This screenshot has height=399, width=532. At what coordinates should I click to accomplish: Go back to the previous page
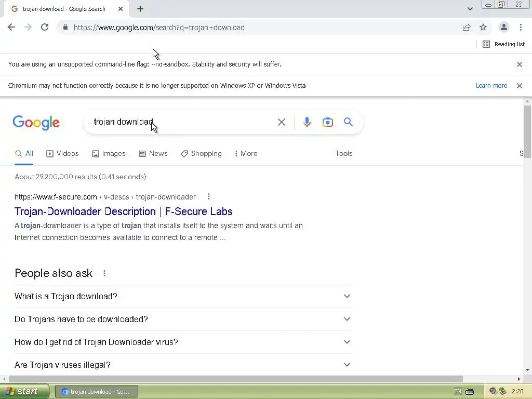coord(11,27)
